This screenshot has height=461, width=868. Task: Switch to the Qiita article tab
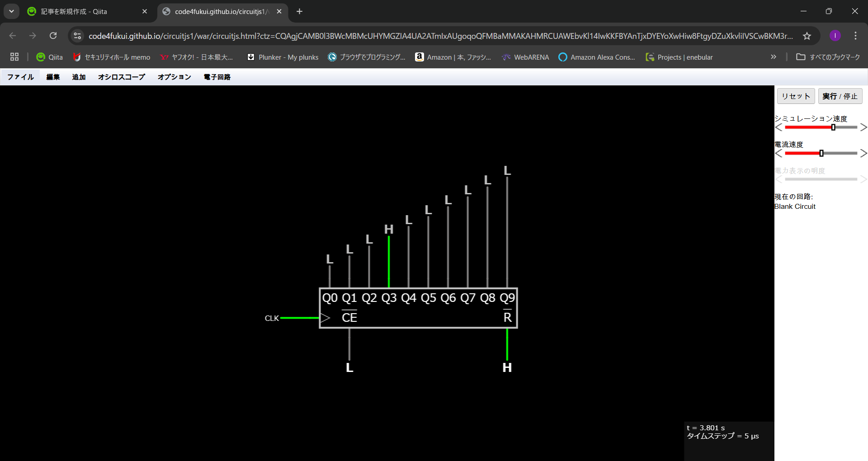click(87, 11)
